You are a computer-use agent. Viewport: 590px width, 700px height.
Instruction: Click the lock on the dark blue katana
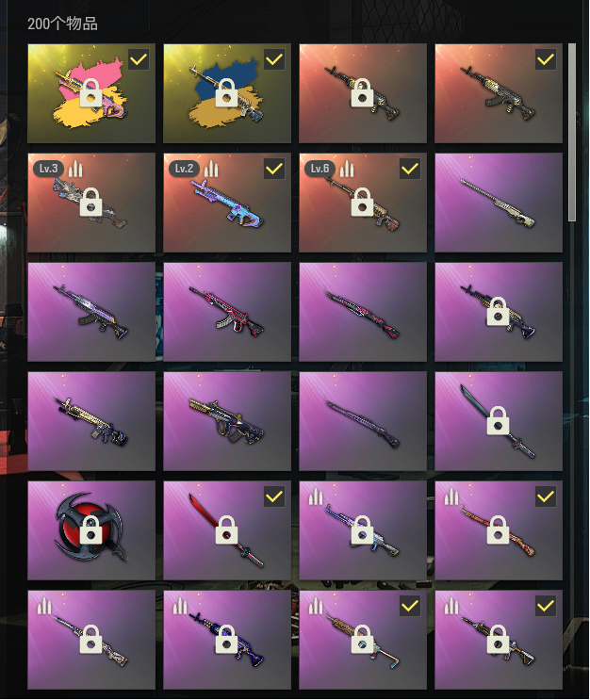498,420
